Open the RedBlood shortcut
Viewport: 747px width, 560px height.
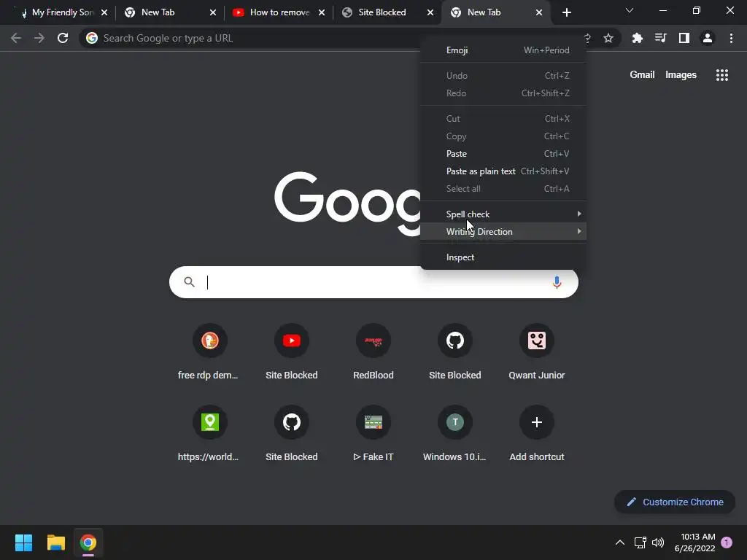(x=373, y=352)
